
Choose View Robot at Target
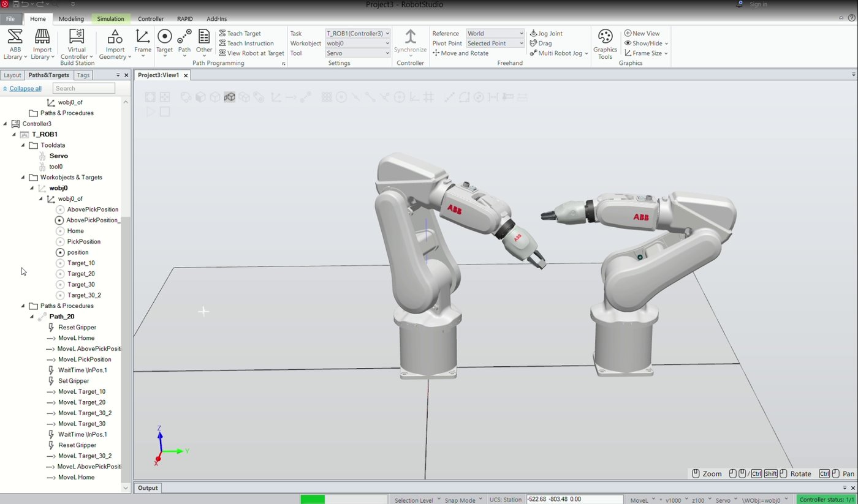pyautogui.click(x=251, y=53)
